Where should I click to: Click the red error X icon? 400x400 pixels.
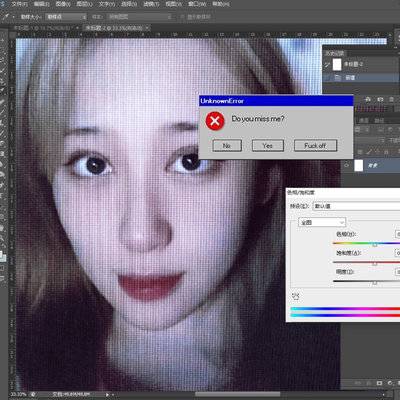click(x=215, y=121)
